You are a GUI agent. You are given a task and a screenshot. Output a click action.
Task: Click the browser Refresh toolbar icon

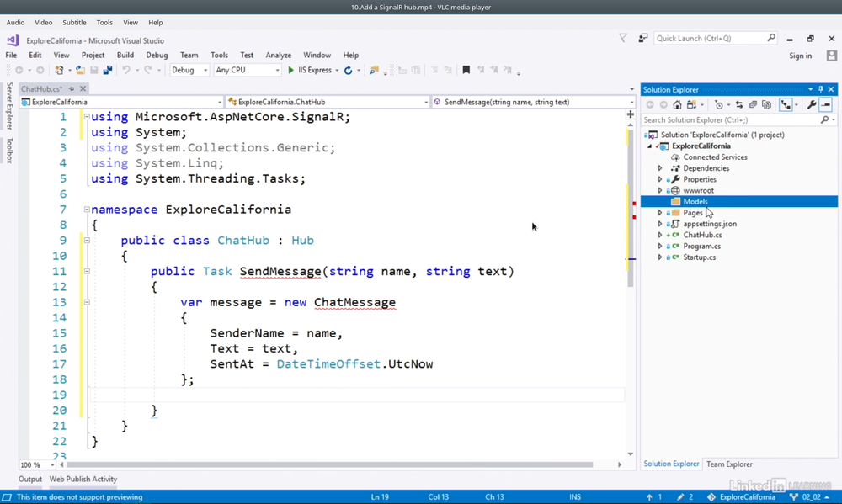348,71
